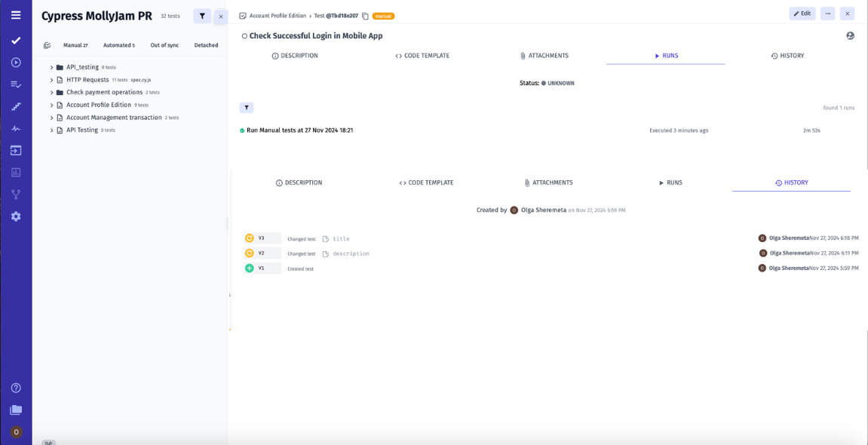This screenshot has width=868, height=445.
Task: Open the settings gear in the sidebar
Action: (15, 216)
